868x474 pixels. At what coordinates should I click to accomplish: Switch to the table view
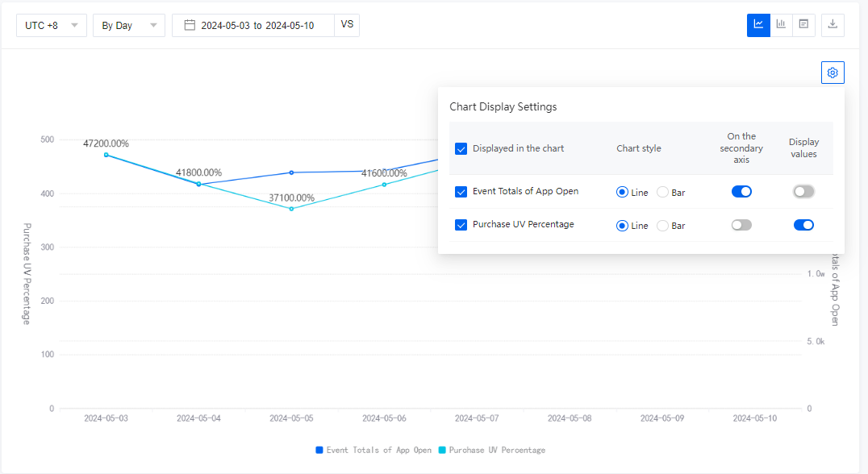[803, 25]
